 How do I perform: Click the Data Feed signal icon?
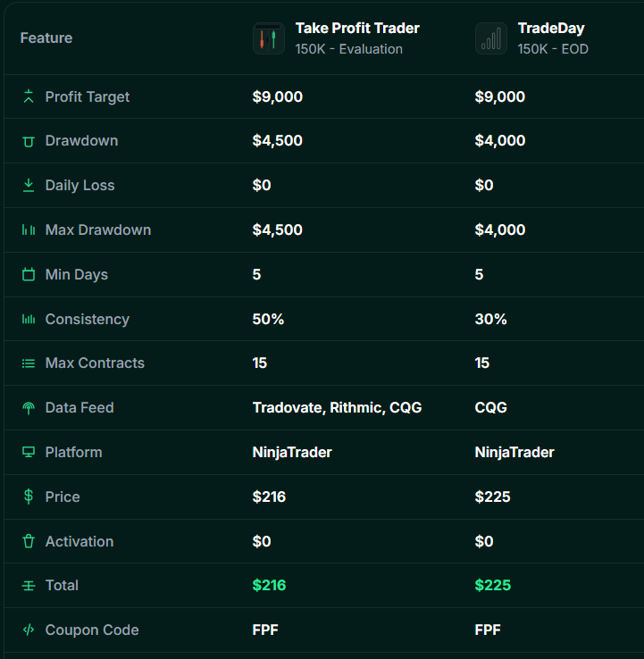pos(29,408)
